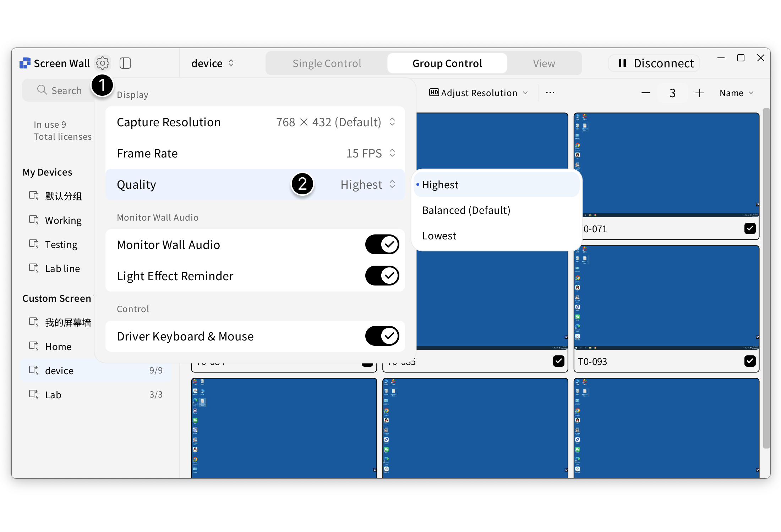Click the Disconnect button
The image size is (781, 532).
pos(654,63)
